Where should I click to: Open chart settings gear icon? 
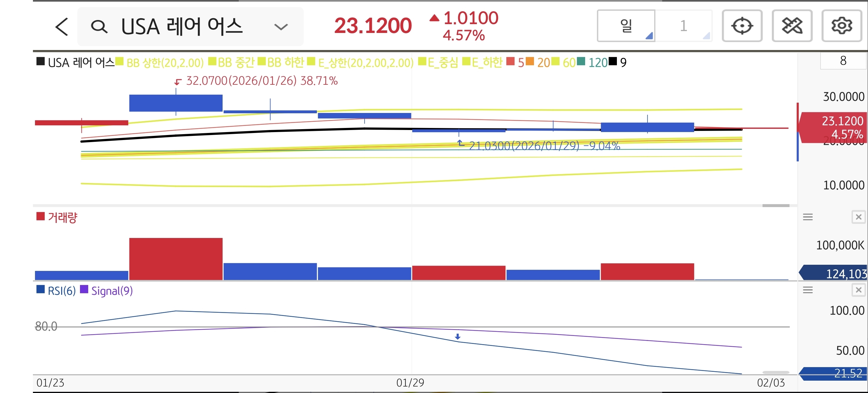coord(841,26)
